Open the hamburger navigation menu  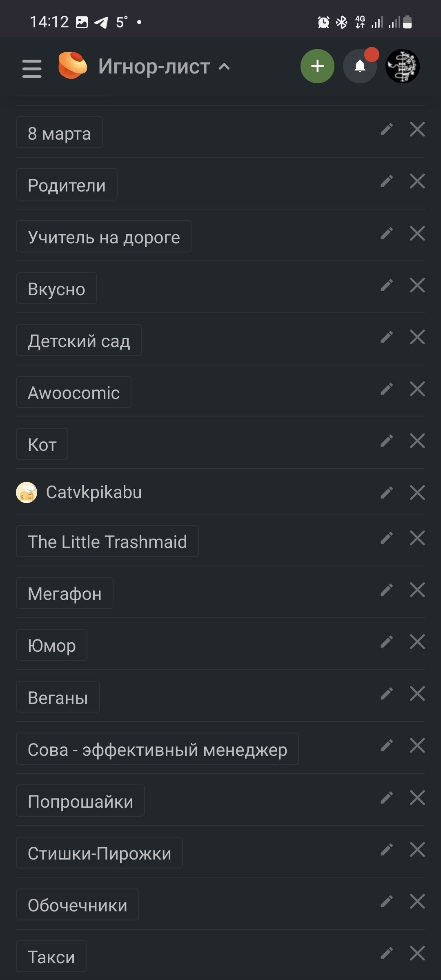tap(32, 68)
